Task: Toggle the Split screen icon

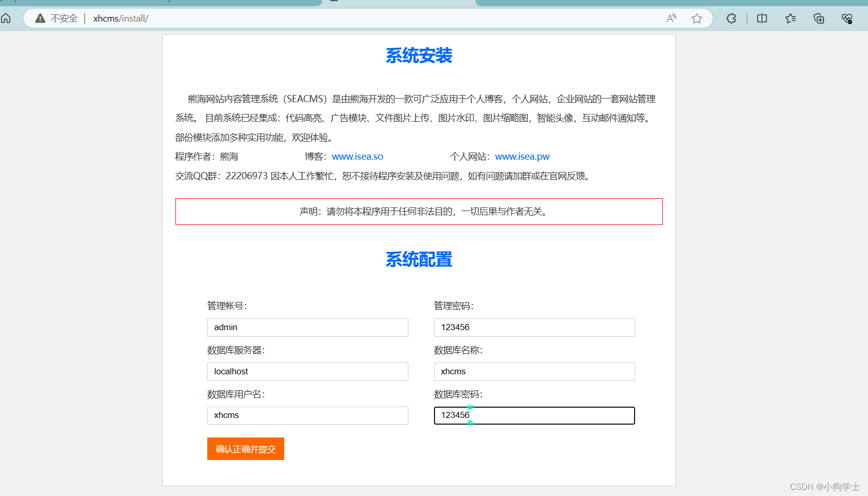Action: (762, 18)
